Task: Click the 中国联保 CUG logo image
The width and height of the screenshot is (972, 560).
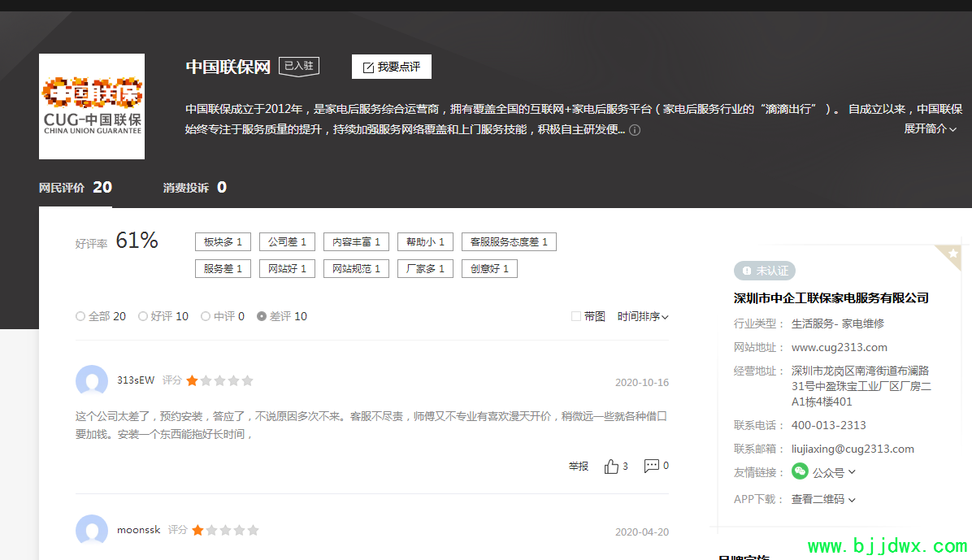Action: pyautogui.click(x=92, y=106)
